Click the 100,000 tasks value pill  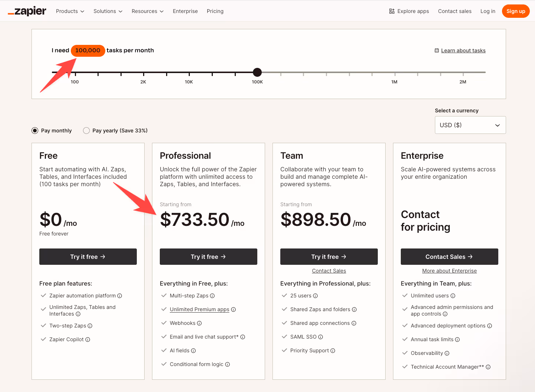point(88,50)
